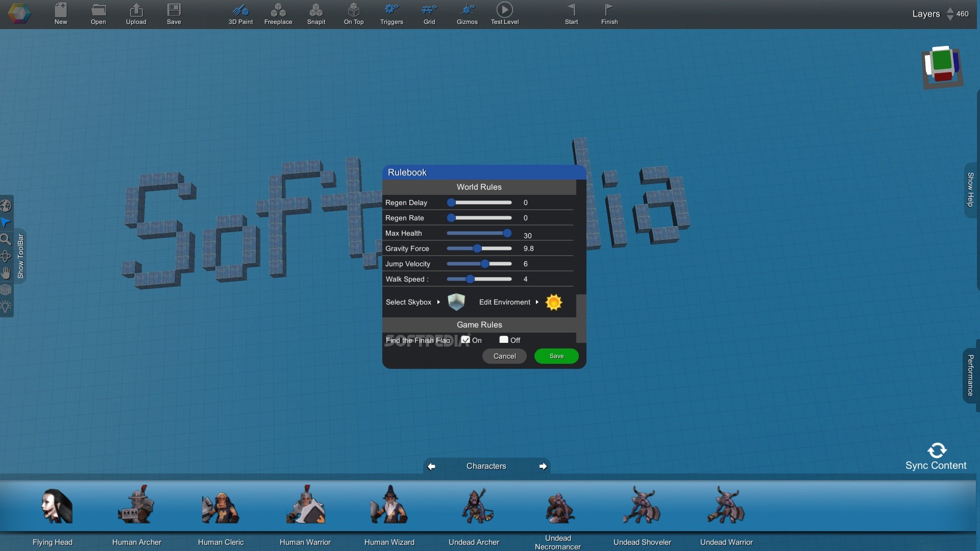This screenshot has height=551, width=980.
Task: Click the Upload icon
Action: pos(136,14)
